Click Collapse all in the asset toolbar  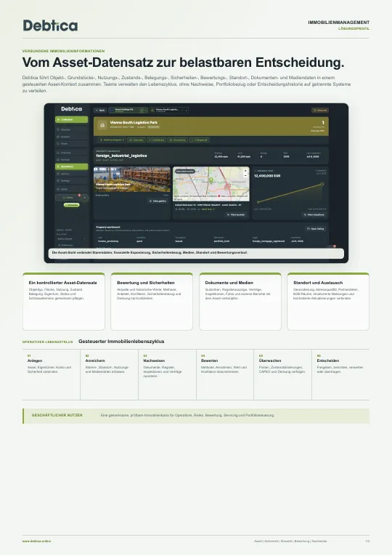(x=199, y=140)
